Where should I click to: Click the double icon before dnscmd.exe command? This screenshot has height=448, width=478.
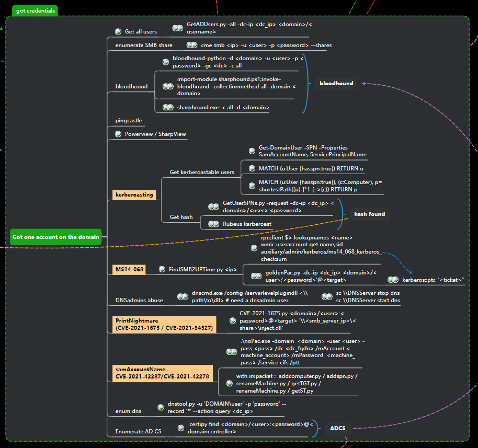point(183,296)
